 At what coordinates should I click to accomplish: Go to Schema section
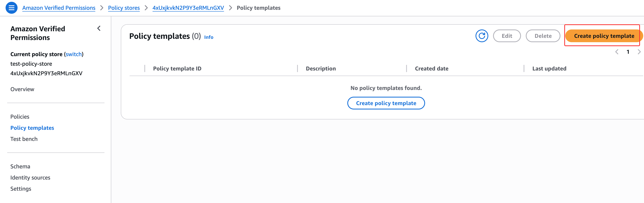(20, 166)
